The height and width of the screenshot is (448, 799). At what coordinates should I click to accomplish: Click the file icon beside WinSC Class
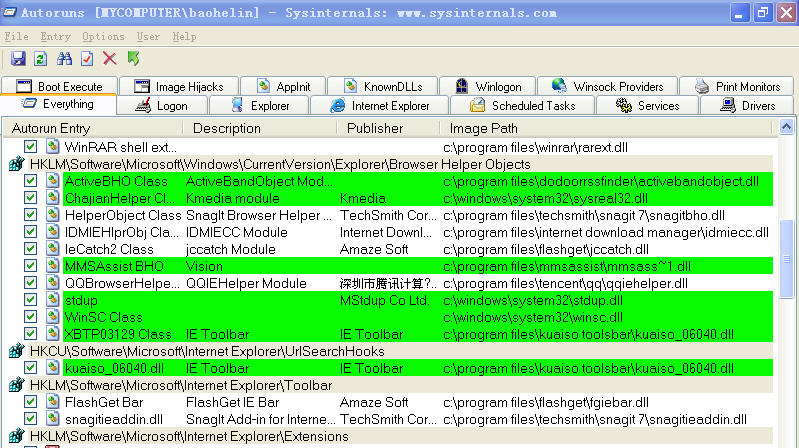(52, 317)
